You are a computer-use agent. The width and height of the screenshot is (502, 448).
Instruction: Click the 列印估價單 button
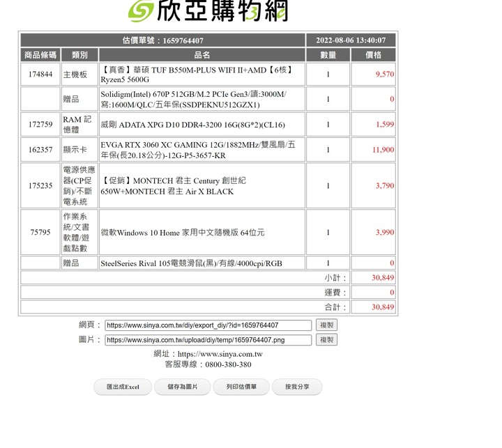coord(241,387)
